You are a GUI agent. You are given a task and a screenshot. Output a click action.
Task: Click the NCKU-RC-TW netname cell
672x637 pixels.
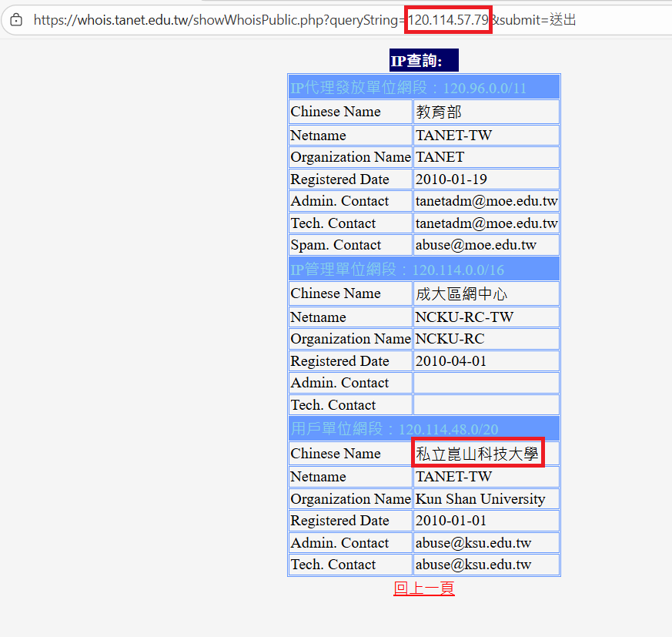coord(486,317)
